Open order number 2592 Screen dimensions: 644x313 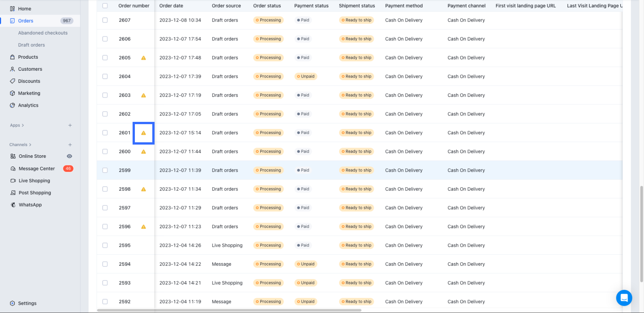[x=125, y=302]
